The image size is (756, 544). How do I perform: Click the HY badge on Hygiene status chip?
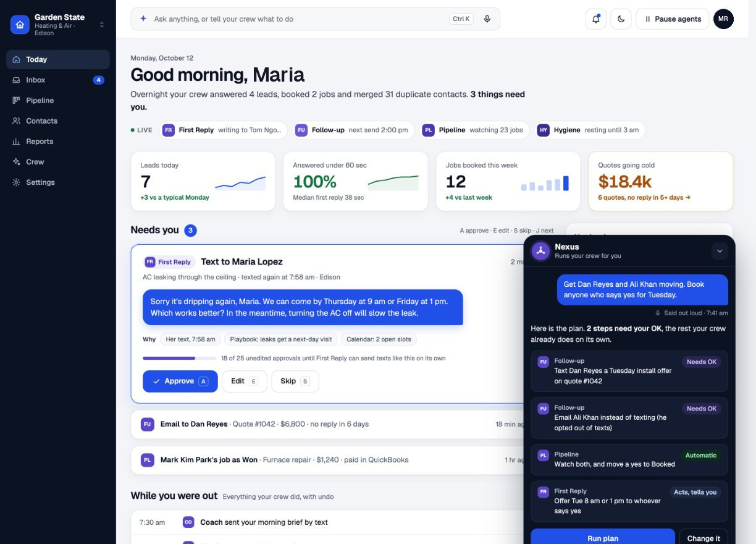tap(543, 130)
